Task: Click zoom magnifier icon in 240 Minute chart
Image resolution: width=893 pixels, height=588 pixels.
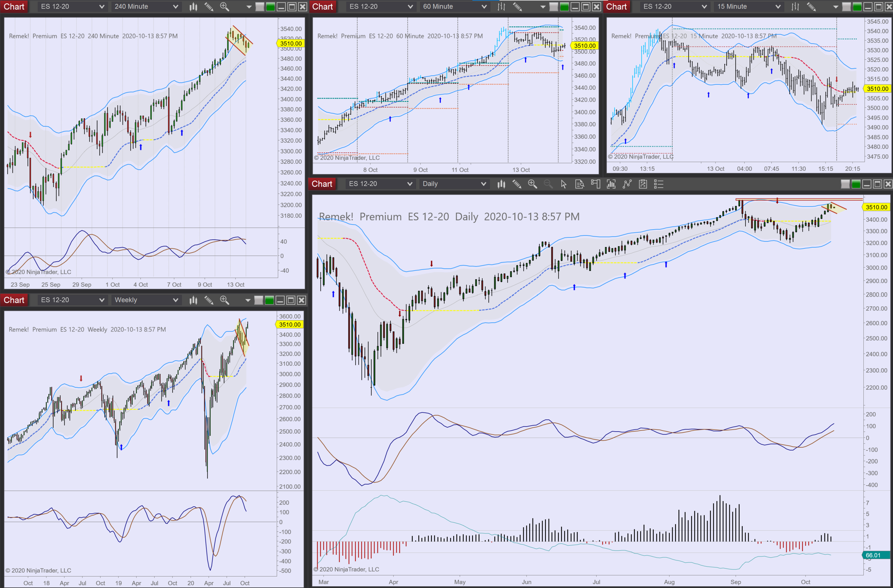Action: coord(224,7)
